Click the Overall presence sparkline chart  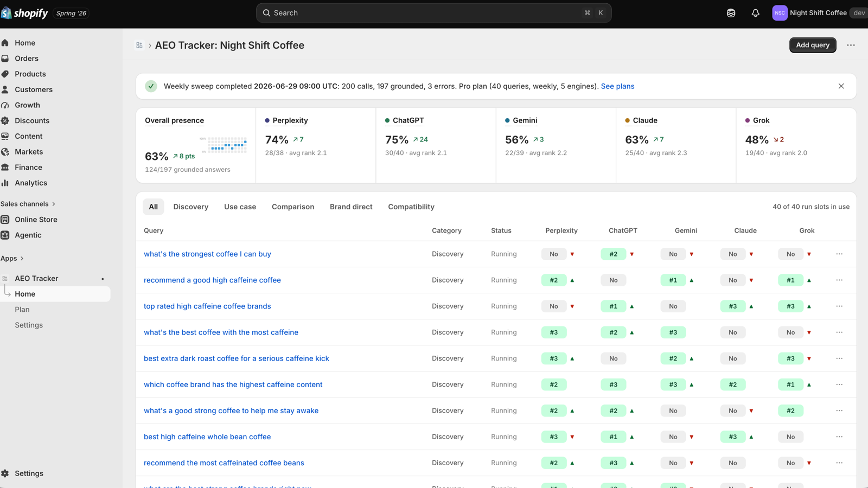click(224, 145)
